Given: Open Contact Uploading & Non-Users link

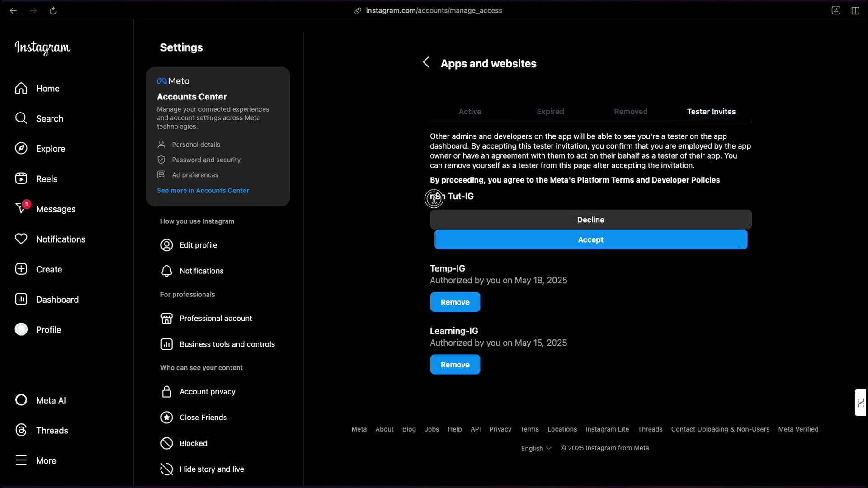Looking at the screenshot, I should (x=720, y=429).
